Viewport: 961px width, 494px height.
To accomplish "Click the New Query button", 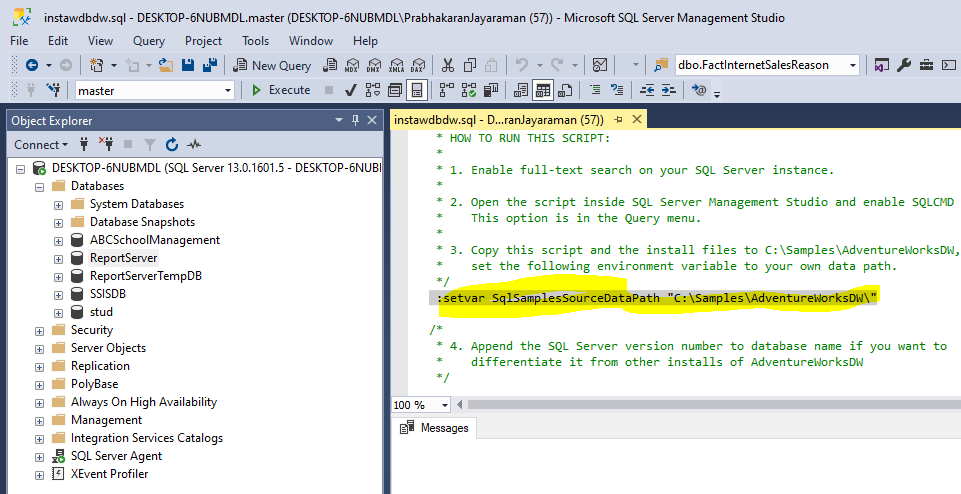I will point(273,65).
